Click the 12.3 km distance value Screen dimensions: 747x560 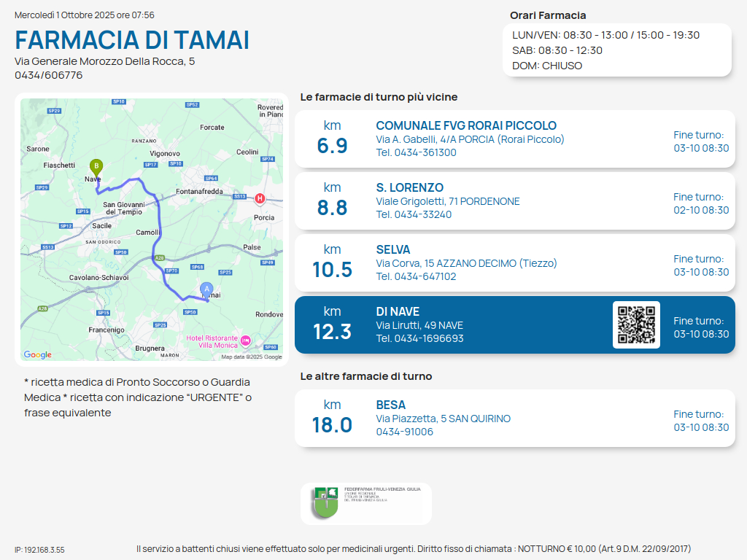pyautogui.click(x=332, y=332)
